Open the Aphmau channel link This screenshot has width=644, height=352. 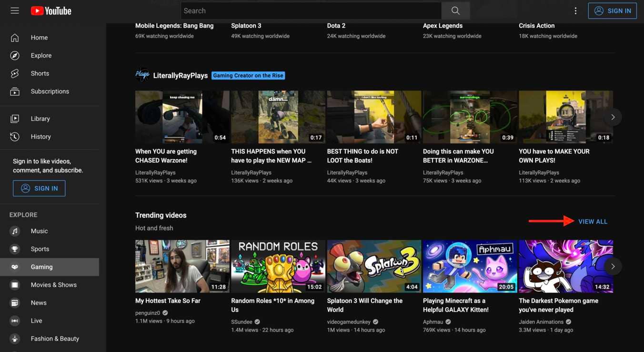(x=433, y=322)
